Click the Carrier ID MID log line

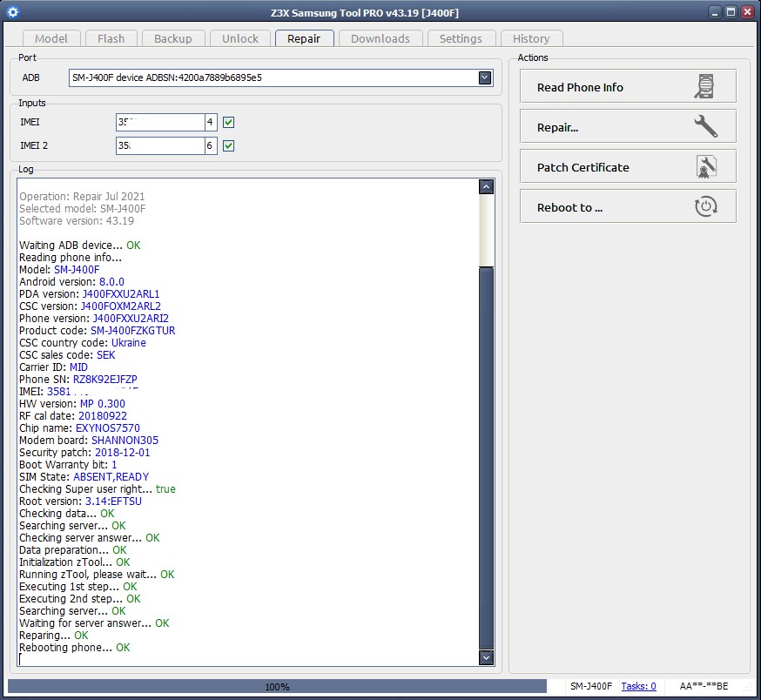[53, 367]
